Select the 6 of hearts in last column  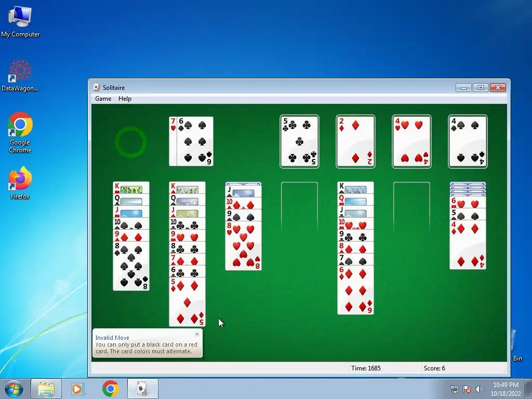pyautogui.click(x=468, y=203)
